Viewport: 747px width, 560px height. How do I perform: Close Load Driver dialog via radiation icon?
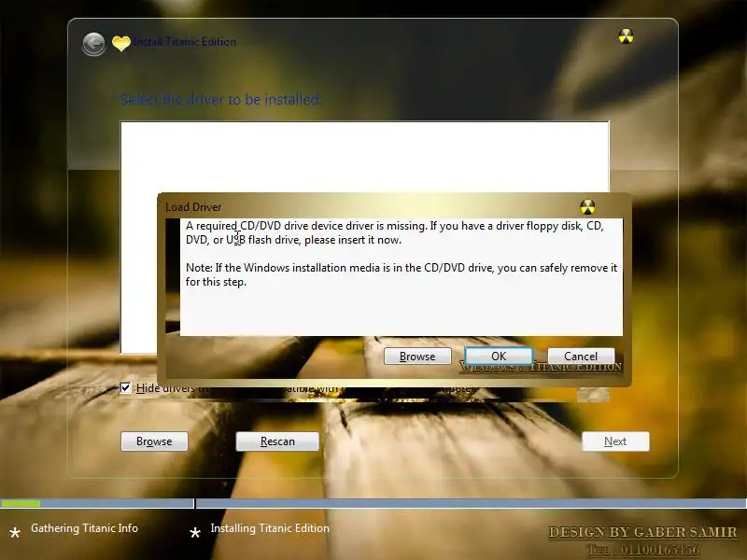click(x=587, y=207)
